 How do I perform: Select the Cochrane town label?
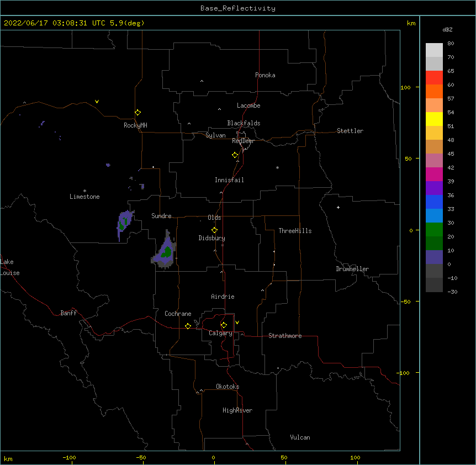[x=178, y=314]
